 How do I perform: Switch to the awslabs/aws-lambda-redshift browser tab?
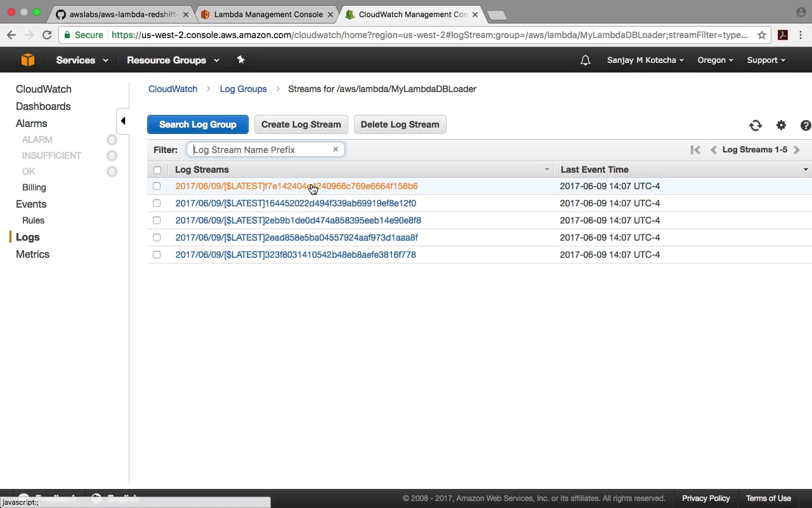click(123, 14)
